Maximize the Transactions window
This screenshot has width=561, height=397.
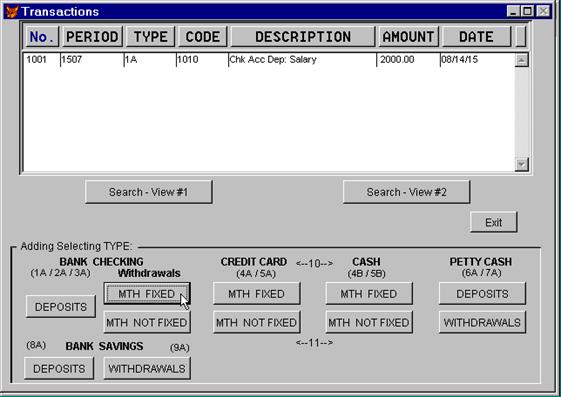(x=527, y=11)
